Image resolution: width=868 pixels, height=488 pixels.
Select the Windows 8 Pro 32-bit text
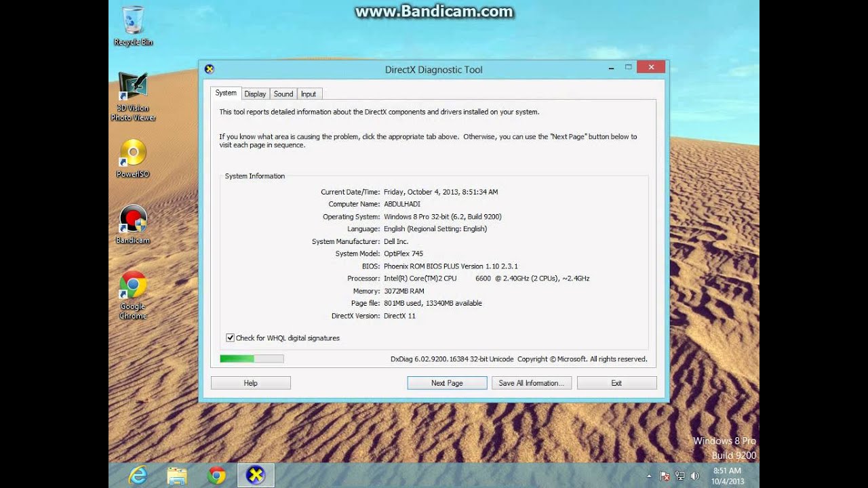tap(443, 216)
